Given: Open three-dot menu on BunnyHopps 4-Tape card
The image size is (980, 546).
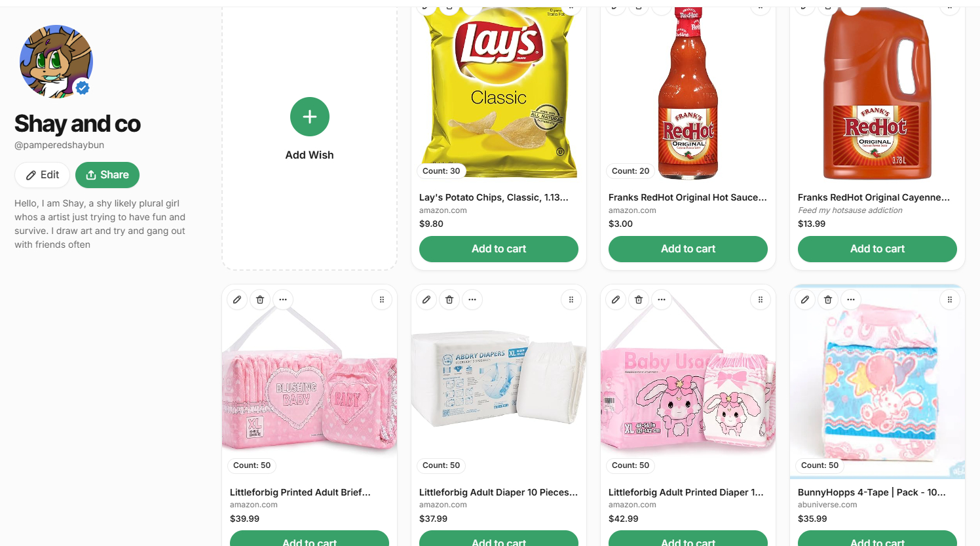Looking at the screenshot, I should click(851, 300).
